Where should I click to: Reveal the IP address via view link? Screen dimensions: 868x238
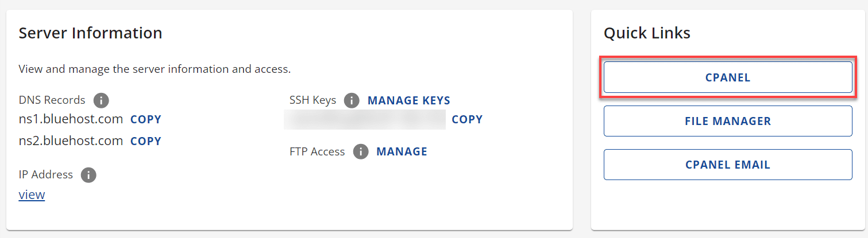point(32,195)
